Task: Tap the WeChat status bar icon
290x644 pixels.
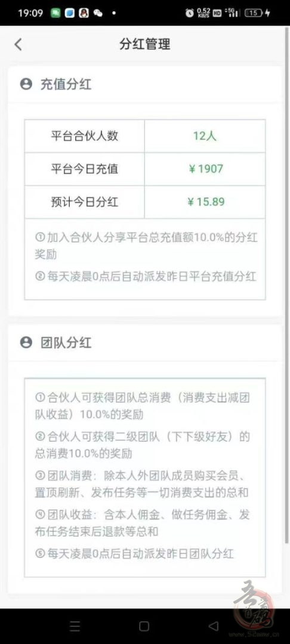Action: coord(98,13)
